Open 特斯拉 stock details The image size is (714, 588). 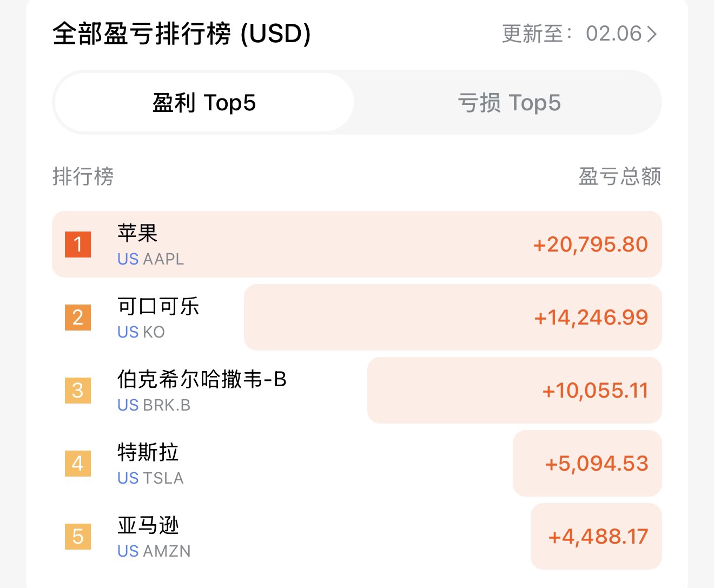click(x=148, y=452)
